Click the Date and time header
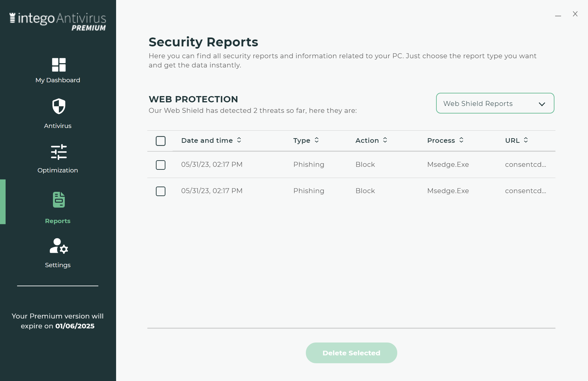The image size is (588, 381). (x=207, y=140)
